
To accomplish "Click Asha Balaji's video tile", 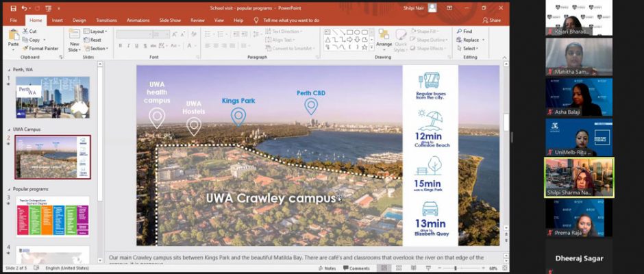I will [579, 97].
